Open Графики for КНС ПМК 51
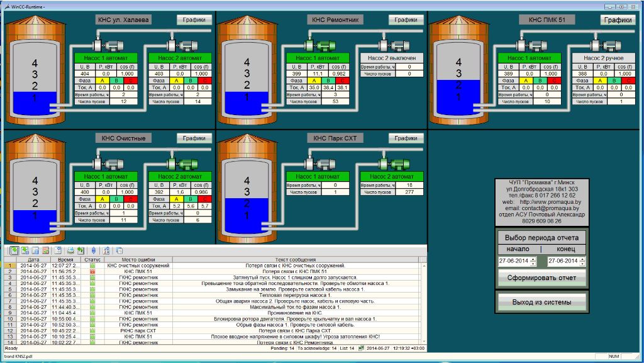 point(618,20)
